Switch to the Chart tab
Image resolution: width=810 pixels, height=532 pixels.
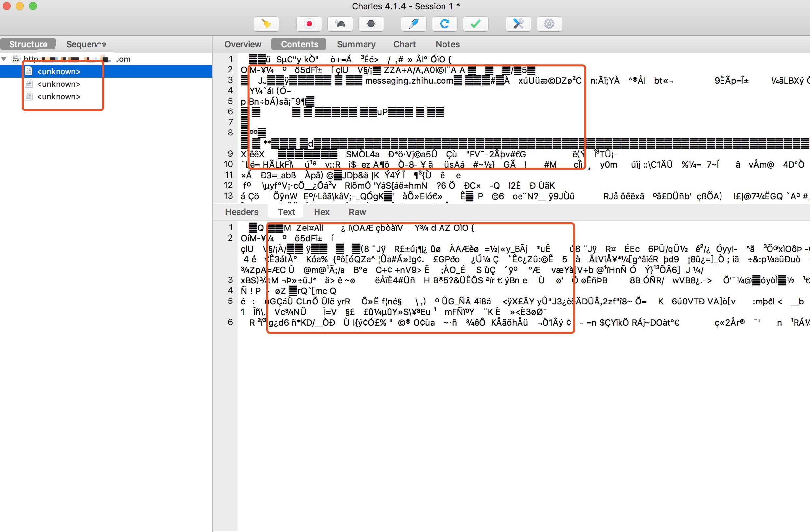click(404, 44)
